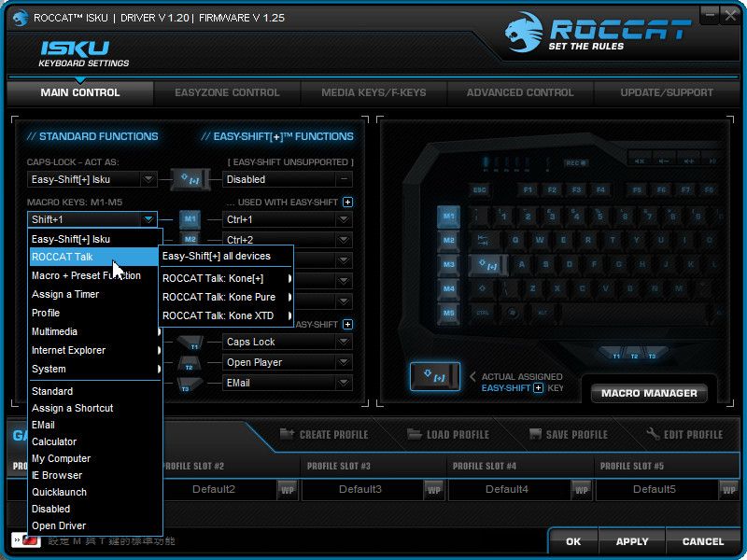Click the WP button for Default4
This screenshot has width=747, height=560.
581,489
